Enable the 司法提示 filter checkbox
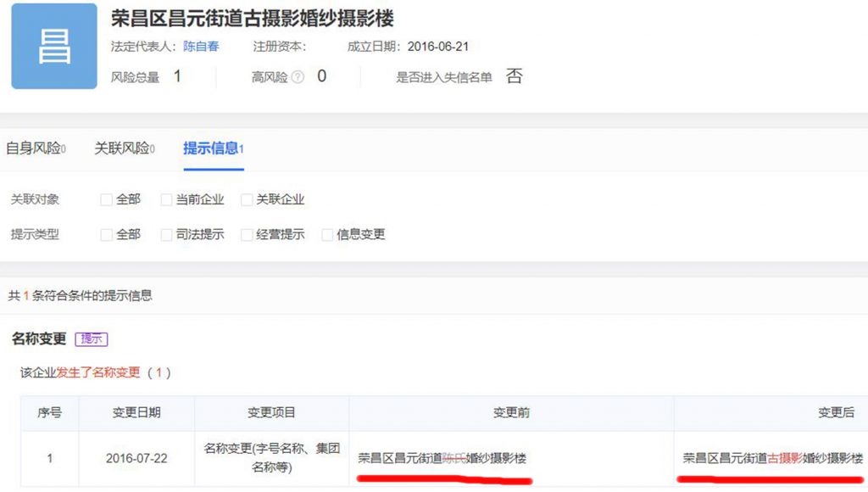The image size is (868, 492). [166, 235]
